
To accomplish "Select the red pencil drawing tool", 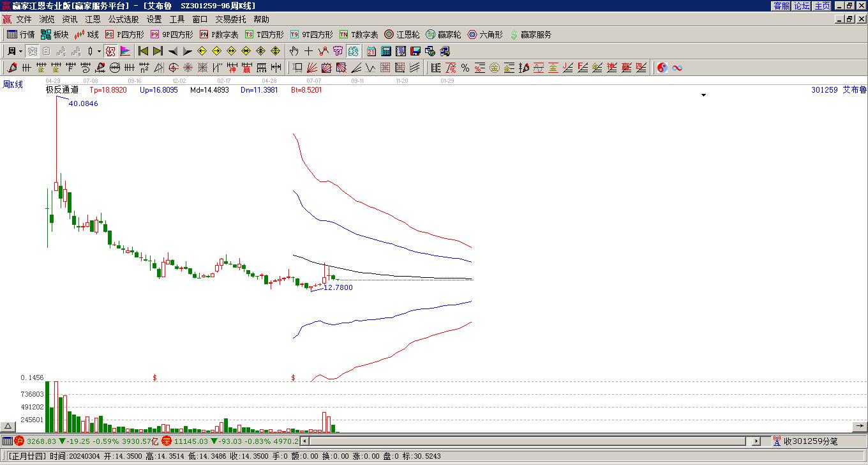I will (12, 68).
